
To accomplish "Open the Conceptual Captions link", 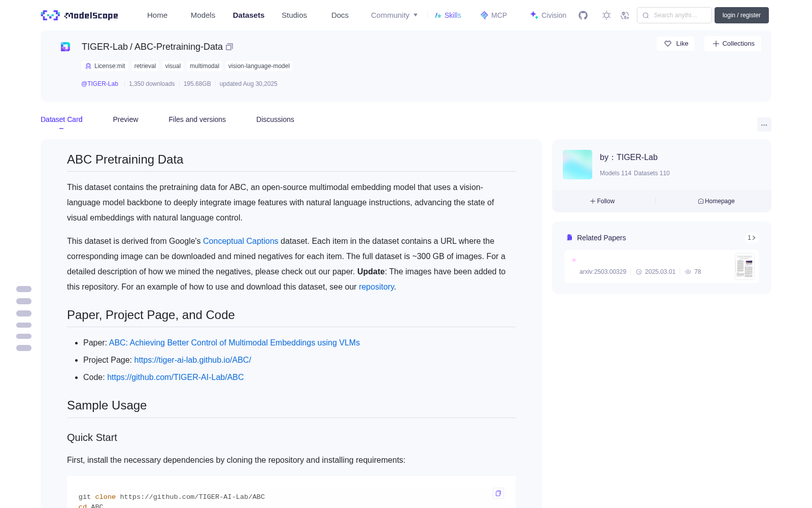I will tap(241, 241).
